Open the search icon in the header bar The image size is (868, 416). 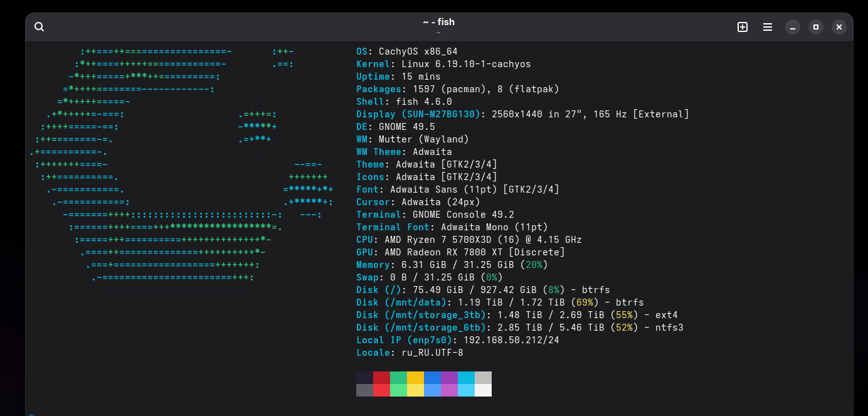click(x=39, y=27)
